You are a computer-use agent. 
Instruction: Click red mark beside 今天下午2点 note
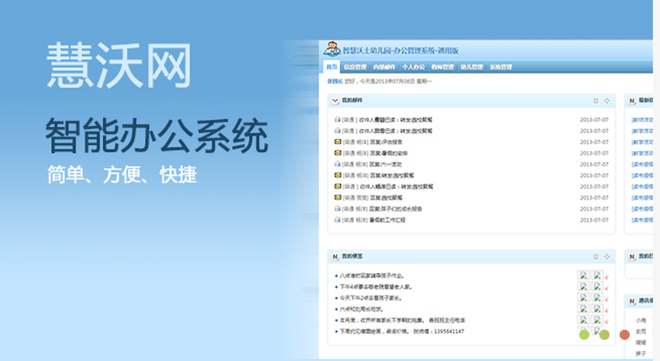[x=607, y=300]
